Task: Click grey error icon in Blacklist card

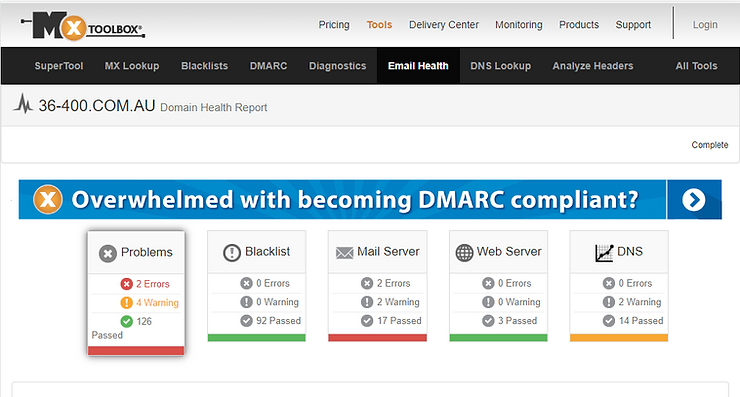Action: tap(246, 283)
